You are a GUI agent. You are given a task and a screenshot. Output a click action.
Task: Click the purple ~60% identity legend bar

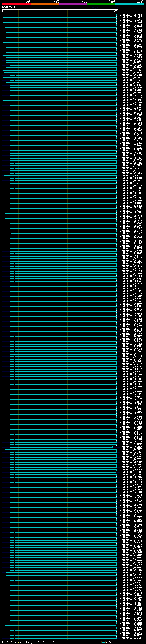(73, 4)
